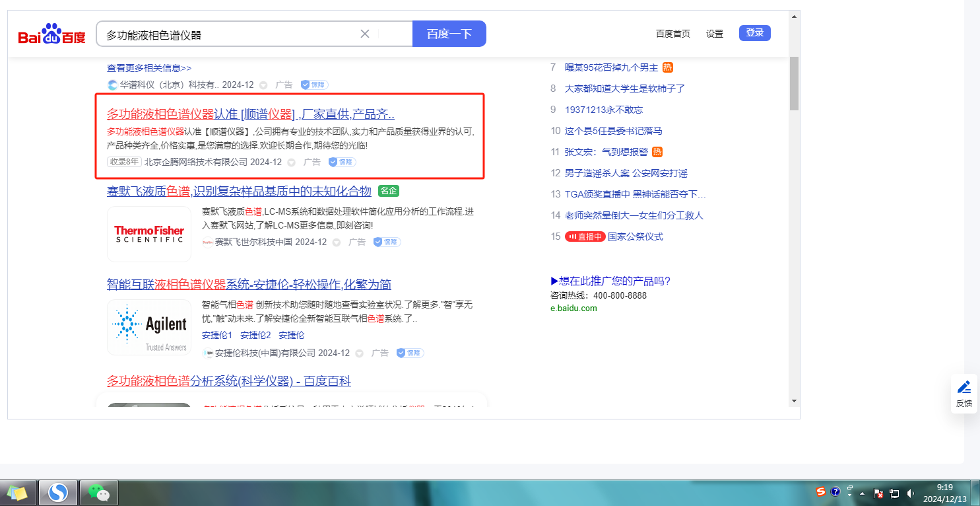Click the 保障 badge on the 赛默飞世尔 ad
Screen dimensions: 980x506
(387, 242)
